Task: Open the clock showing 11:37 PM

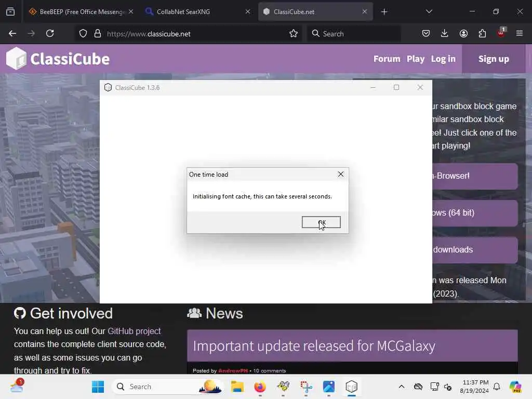Action: tap(475, 387)
